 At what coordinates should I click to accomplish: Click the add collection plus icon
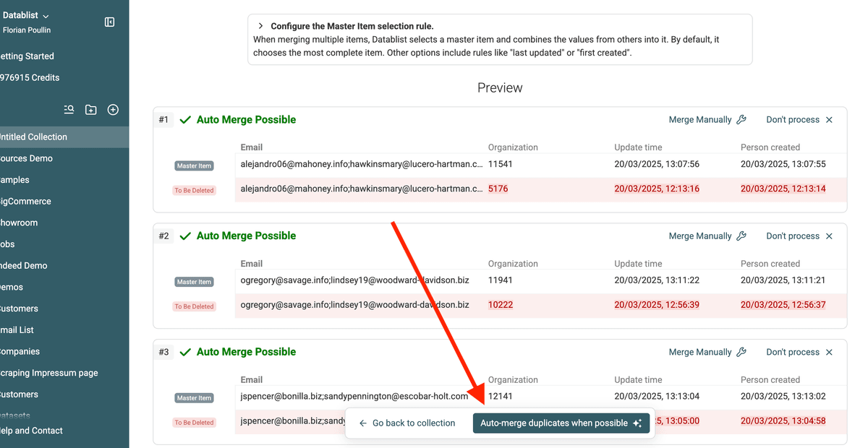113,110
